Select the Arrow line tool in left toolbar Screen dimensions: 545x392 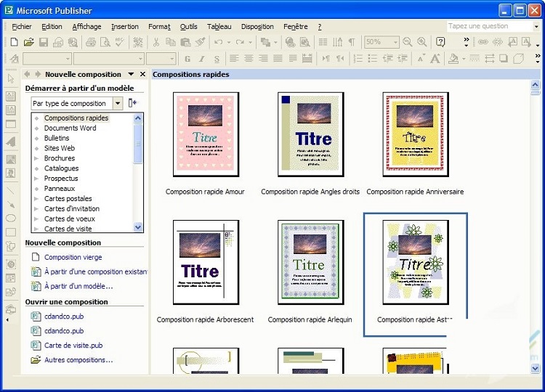coord(11,205)
